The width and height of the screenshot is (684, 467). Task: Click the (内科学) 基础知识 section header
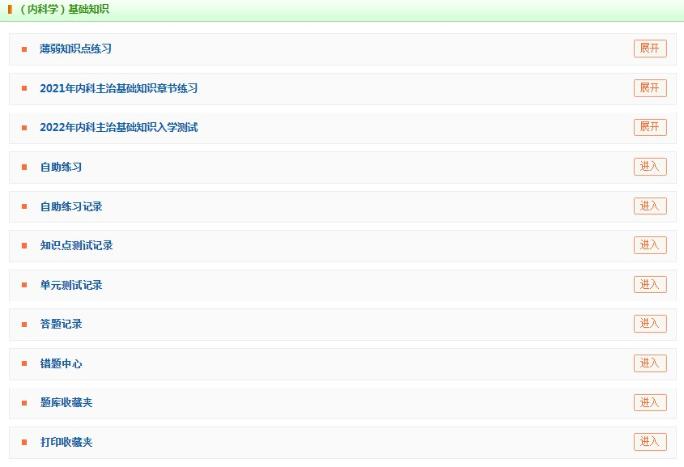(64, 9)
